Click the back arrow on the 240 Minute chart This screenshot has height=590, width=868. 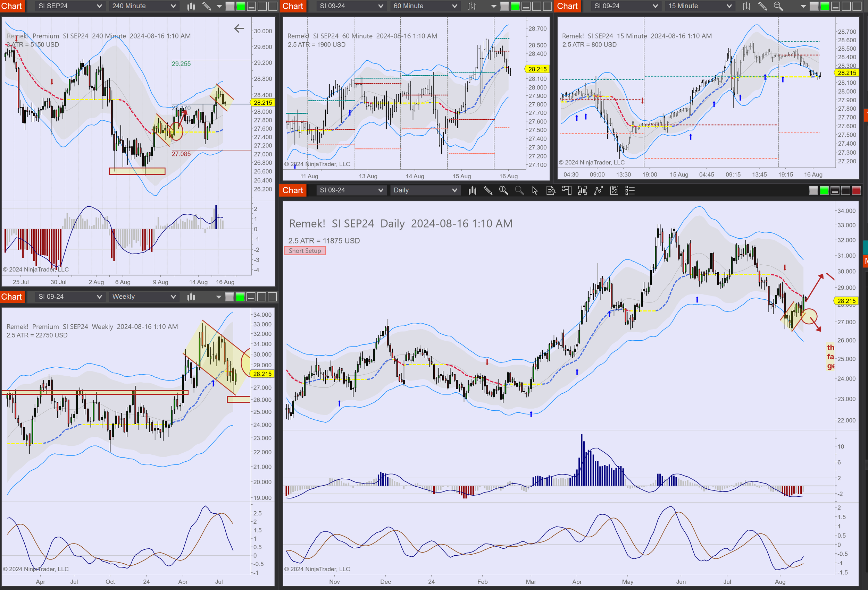(x=239, y=28)
